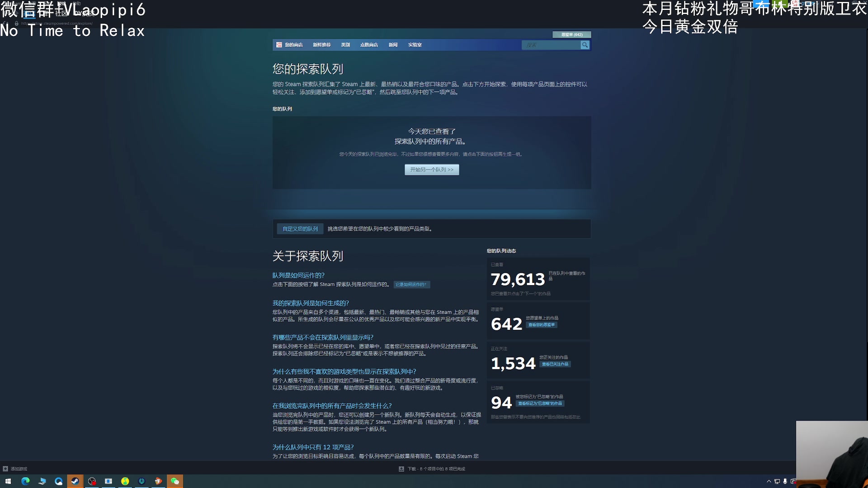
Task: Click the 您的探索队列 page heading
Action: coord(308,69)
